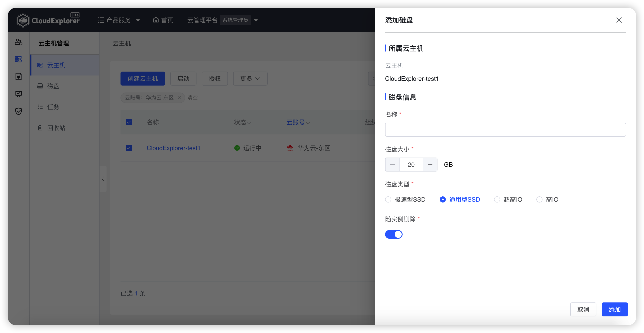Open the monitoring analysis sidebar icon

[19, 94]
